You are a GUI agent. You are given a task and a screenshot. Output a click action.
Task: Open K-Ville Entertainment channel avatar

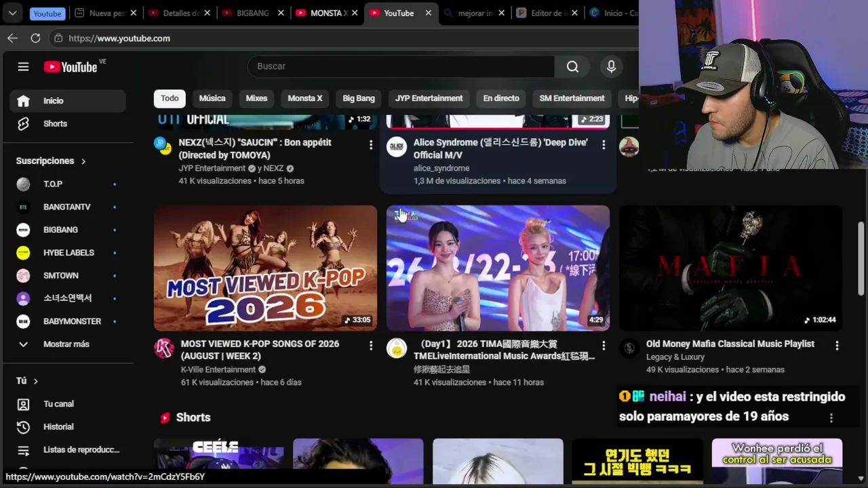click(164, 348)
